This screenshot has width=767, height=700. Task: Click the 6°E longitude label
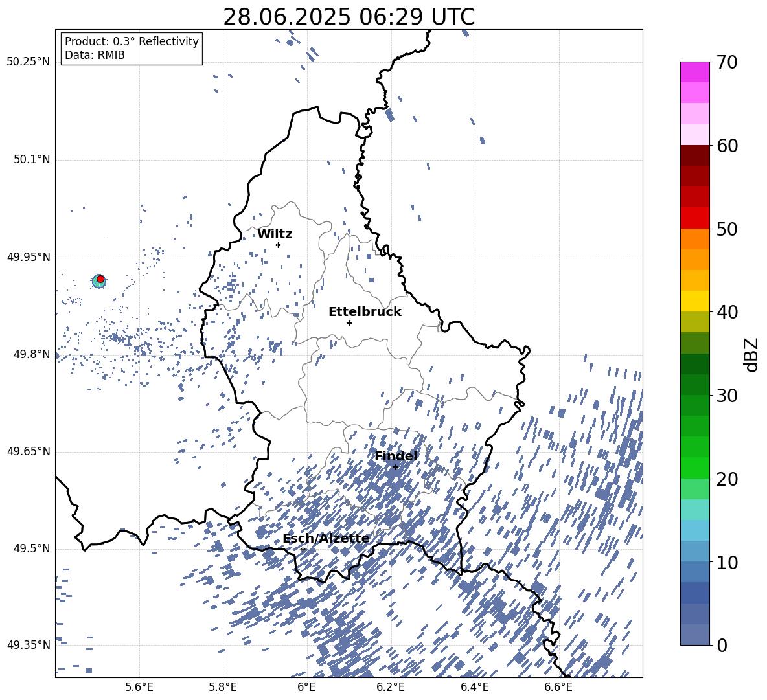(306, 687)
